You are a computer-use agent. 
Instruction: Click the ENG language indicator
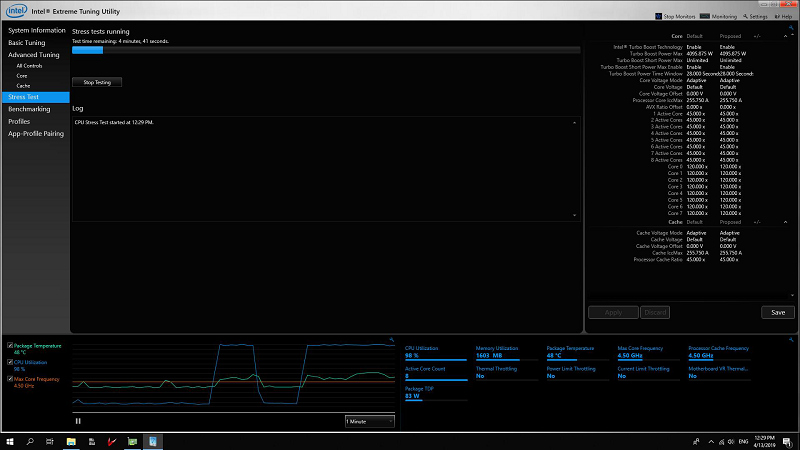(743, 442)
